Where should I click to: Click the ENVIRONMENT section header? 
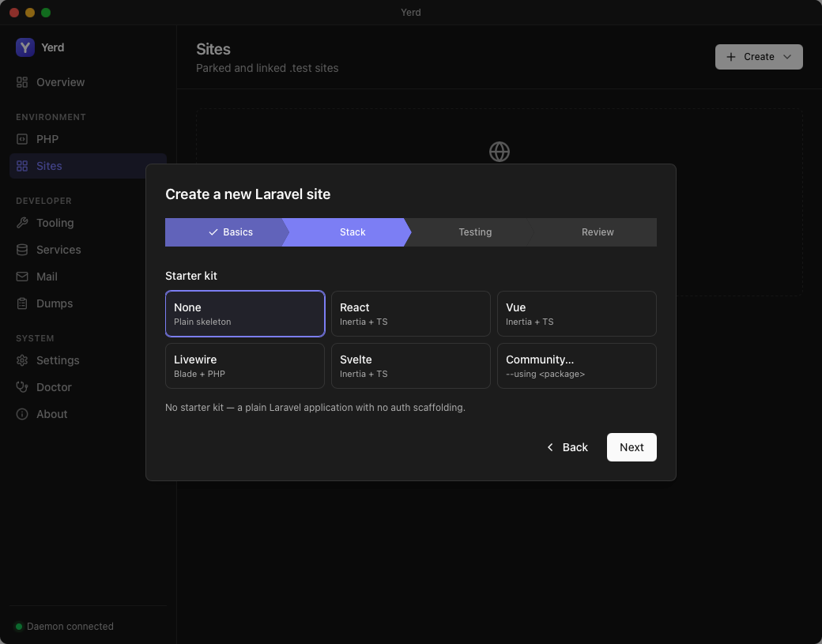point(51,117)
